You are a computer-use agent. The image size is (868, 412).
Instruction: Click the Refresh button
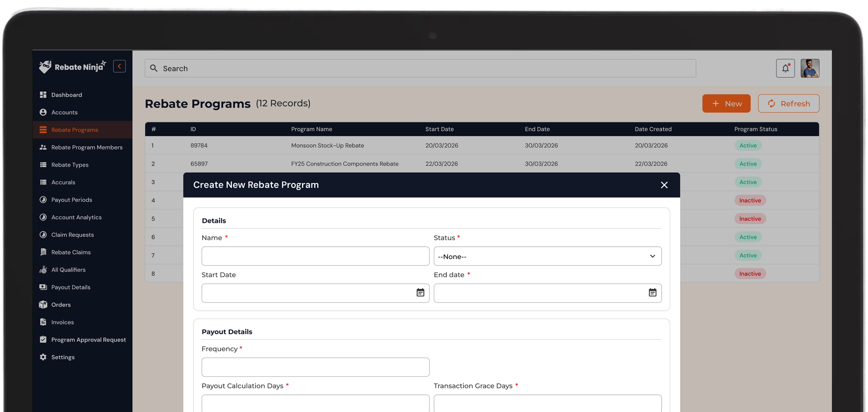tap(789, 103)
